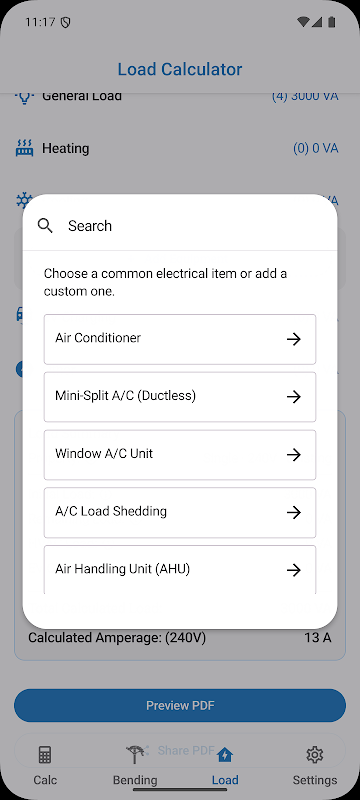Go to Settings tab
This screenshot has height=800, width=360.
click(315, 764)
